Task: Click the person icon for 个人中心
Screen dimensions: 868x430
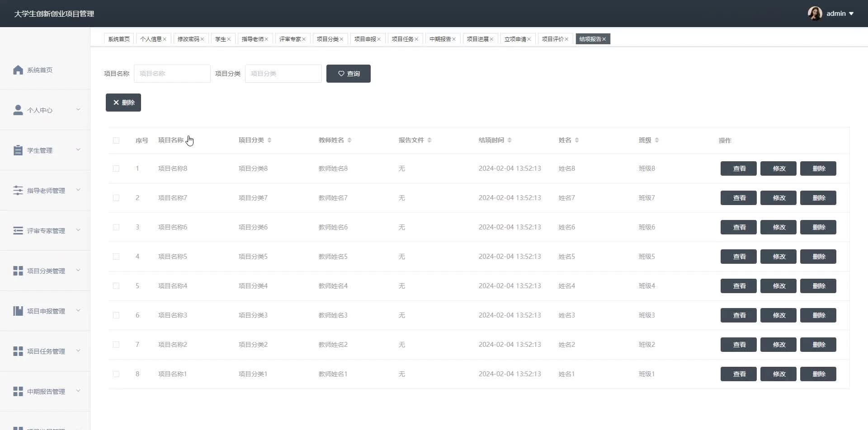Action: tap(18, 110)
